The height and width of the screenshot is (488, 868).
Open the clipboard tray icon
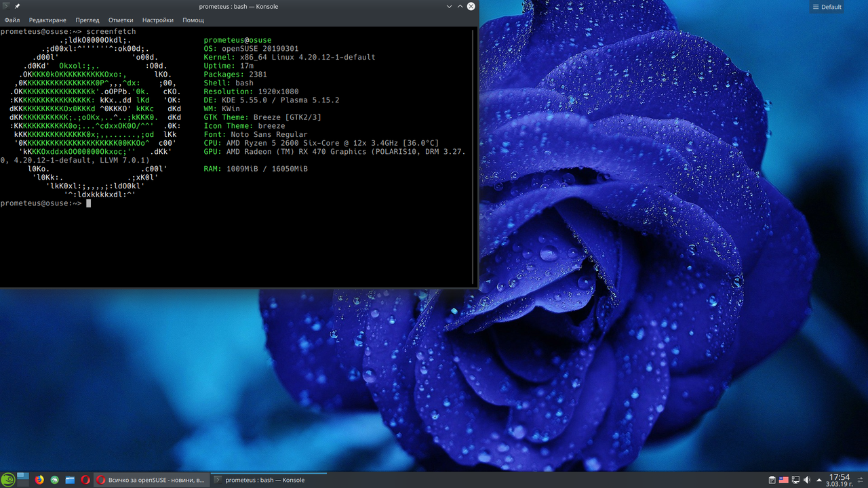click(772, 480)
